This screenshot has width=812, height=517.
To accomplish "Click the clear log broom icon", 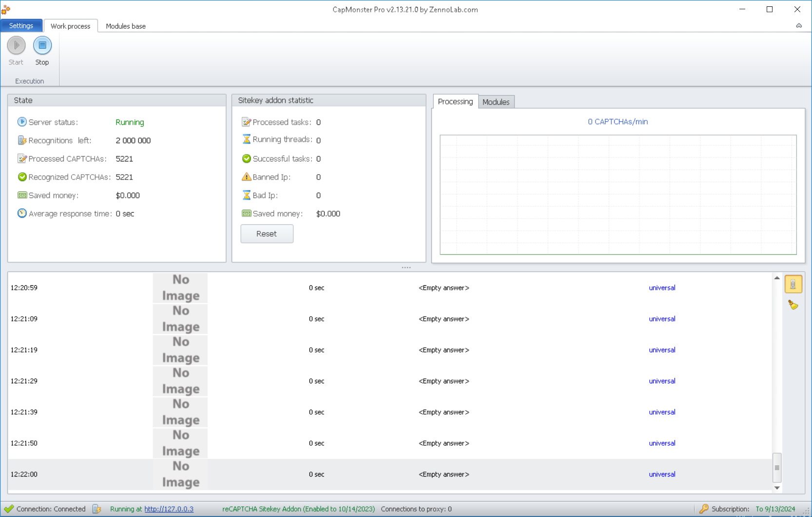I will coord(793,305).
